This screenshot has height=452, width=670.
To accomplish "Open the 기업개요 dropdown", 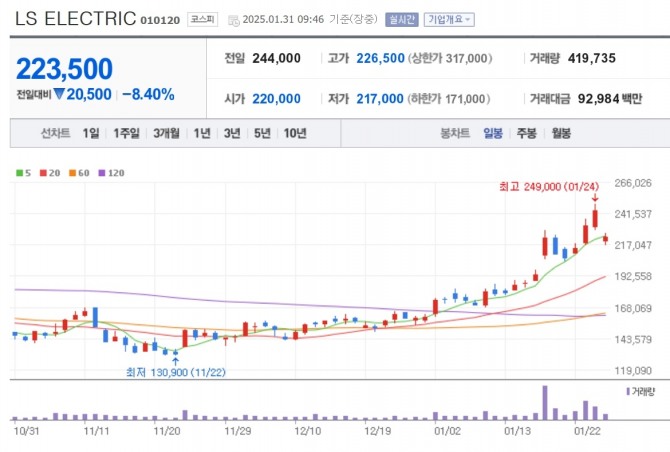I will [x=449, y=20].
